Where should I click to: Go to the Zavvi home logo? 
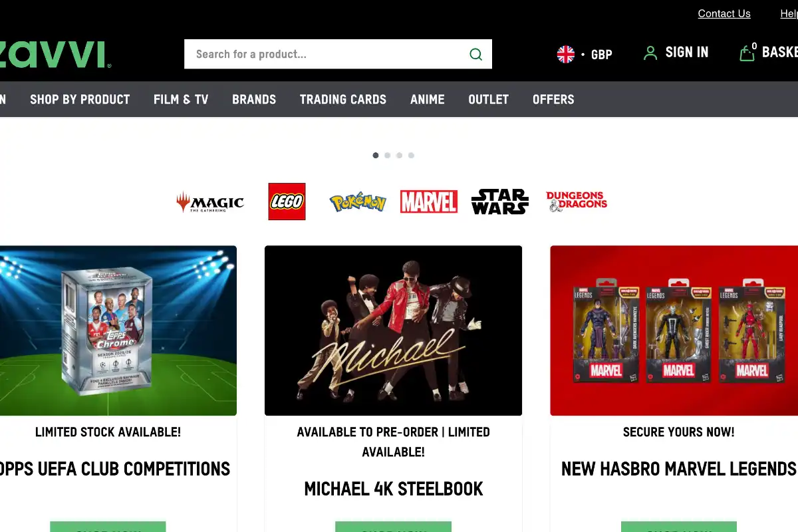[x=55, y=55]
